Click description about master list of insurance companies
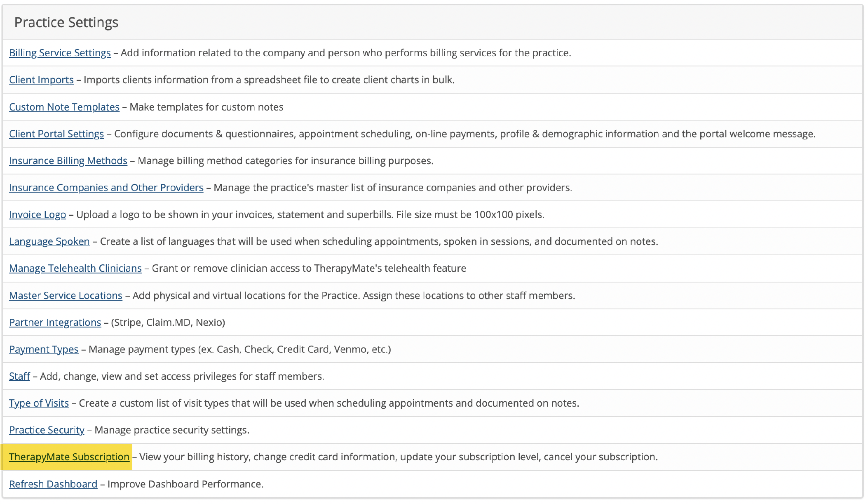 click(393, 187)
